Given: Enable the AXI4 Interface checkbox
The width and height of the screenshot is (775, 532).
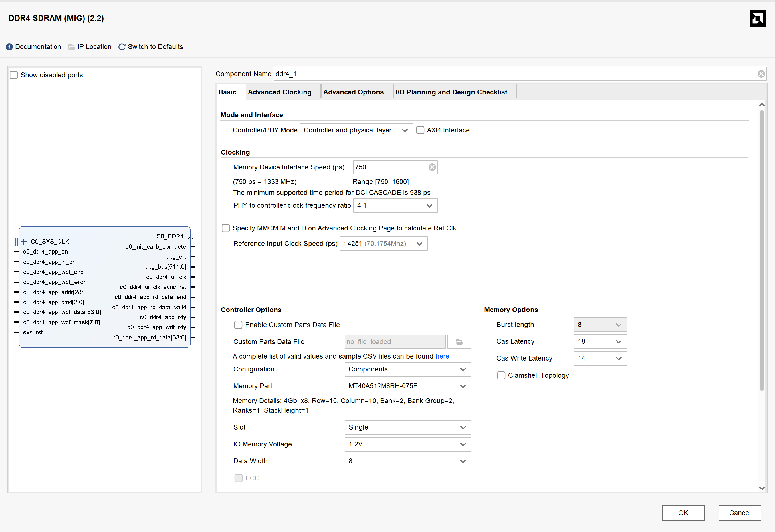Looking at the screenshot, I should point(420,130).
